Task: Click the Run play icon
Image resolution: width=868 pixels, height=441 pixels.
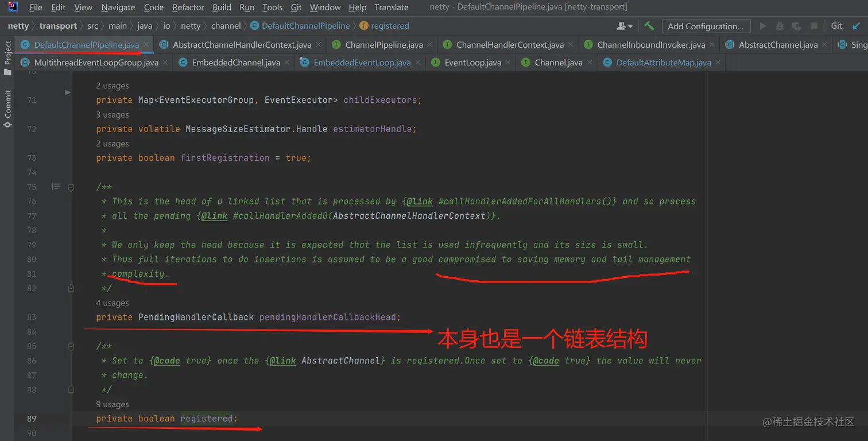Action: pos(763,26)
